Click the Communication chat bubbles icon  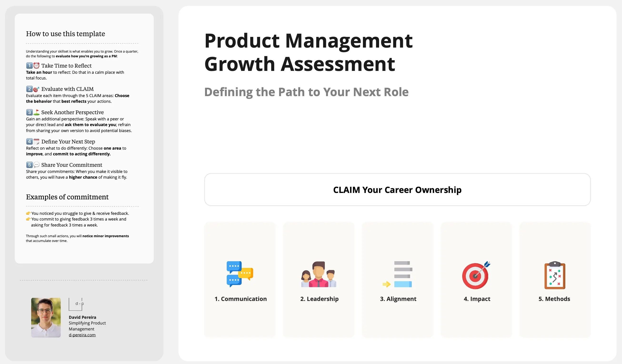[x=240, y=274]
